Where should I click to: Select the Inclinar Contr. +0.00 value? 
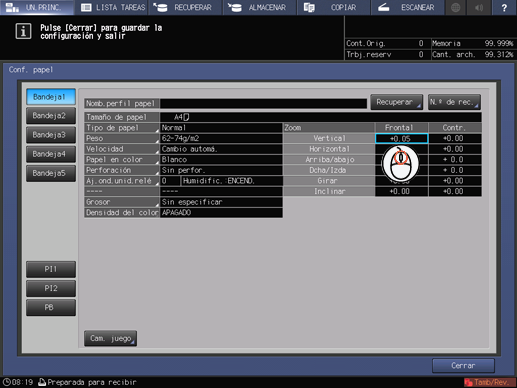coord(455,192)
